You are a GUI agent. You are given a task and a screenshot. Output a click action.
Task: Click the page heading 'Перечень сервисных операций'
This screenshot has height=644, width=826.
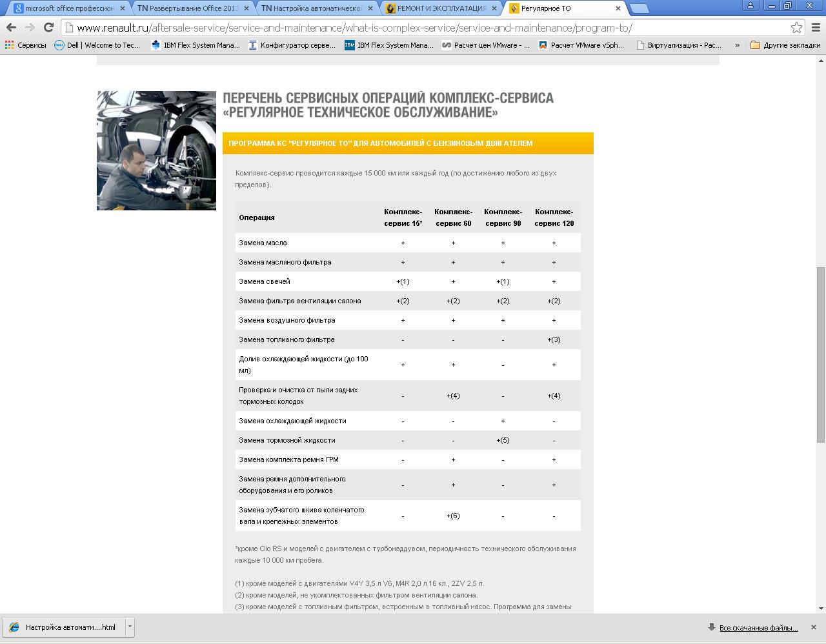click(388, 105)
